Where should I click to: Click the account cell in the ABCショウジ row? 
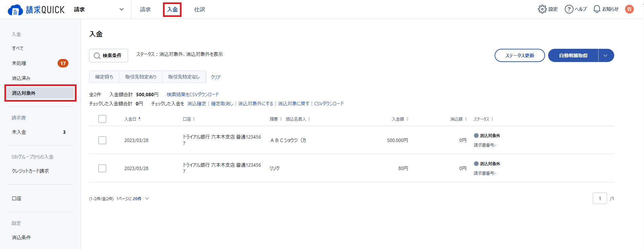[x=222, y=140]
